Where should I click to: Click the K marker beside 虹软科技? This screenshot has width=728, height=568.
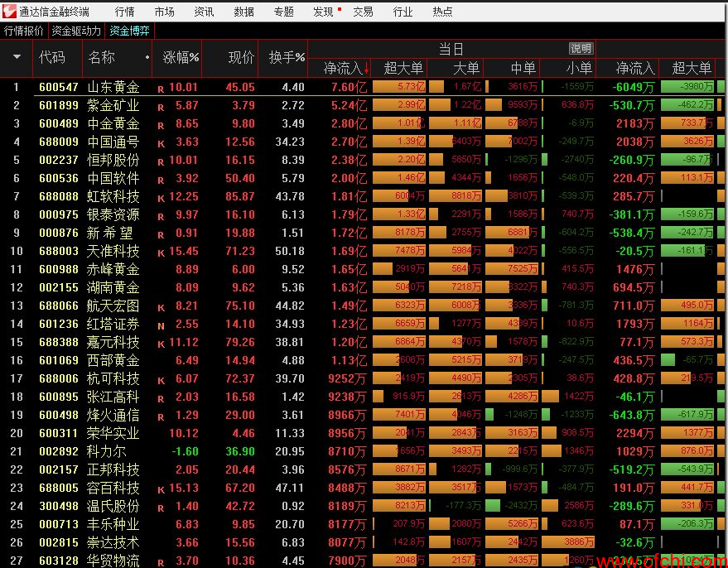(161, 199)
